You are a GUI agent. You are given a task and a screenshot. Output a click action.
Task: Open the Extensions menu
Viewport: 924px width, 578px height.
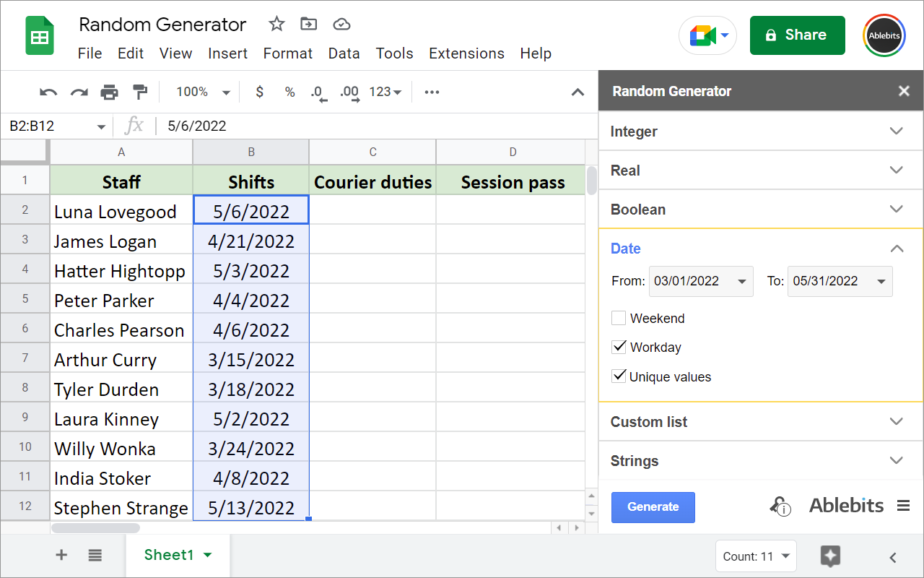[466, 53]
